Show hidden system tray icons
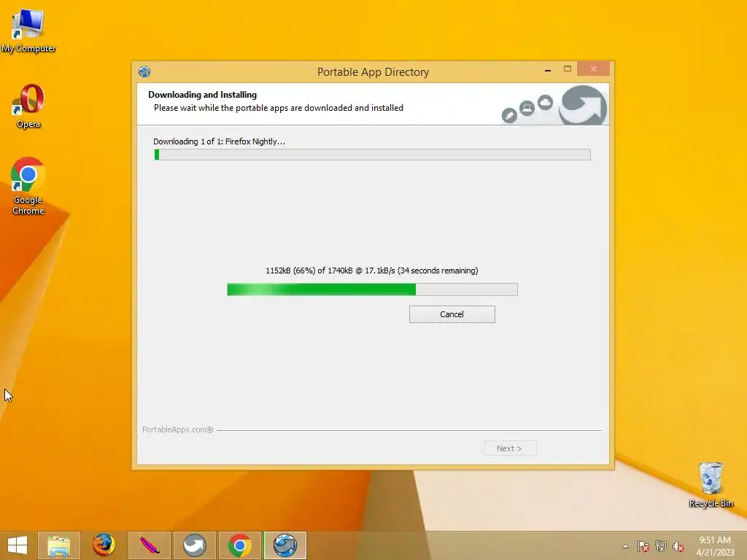The image size is (747, 560). point(625,546)
